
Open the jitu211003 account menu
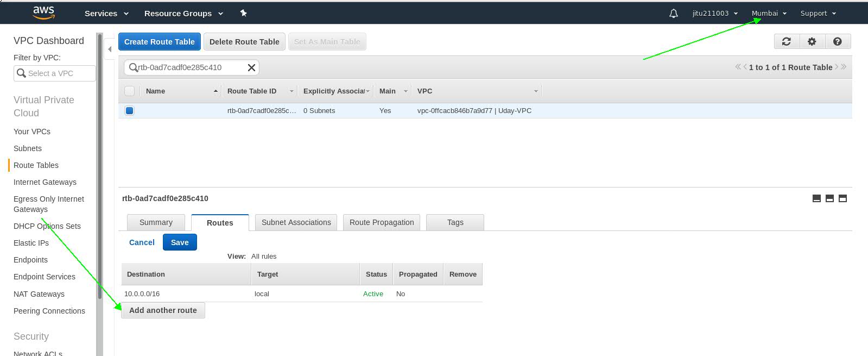point(715,14)
